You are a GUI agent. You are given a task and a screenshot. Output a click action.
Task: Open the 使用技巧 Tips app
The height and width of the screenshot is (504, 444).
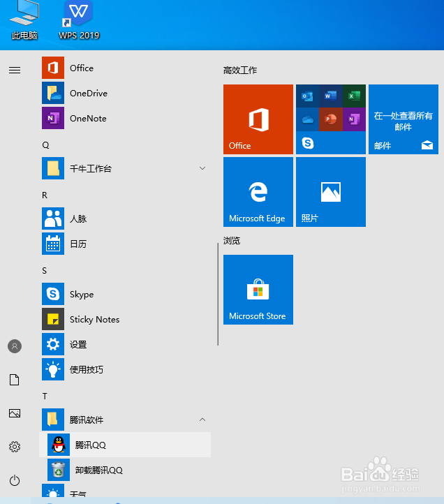pyautogui.click(x=126, y=369)
